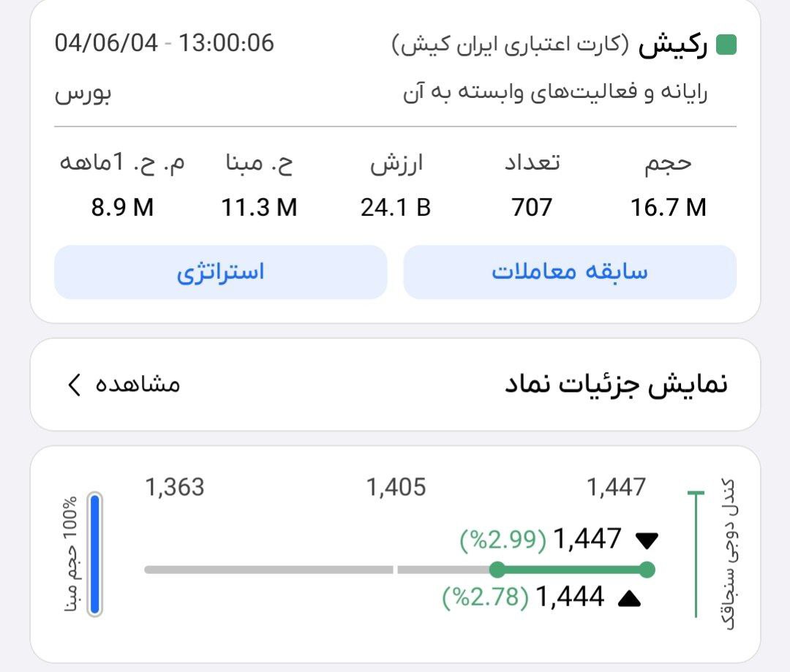
Task: Click the (%2.99) percent change label
Action: [x=503, y=540]
